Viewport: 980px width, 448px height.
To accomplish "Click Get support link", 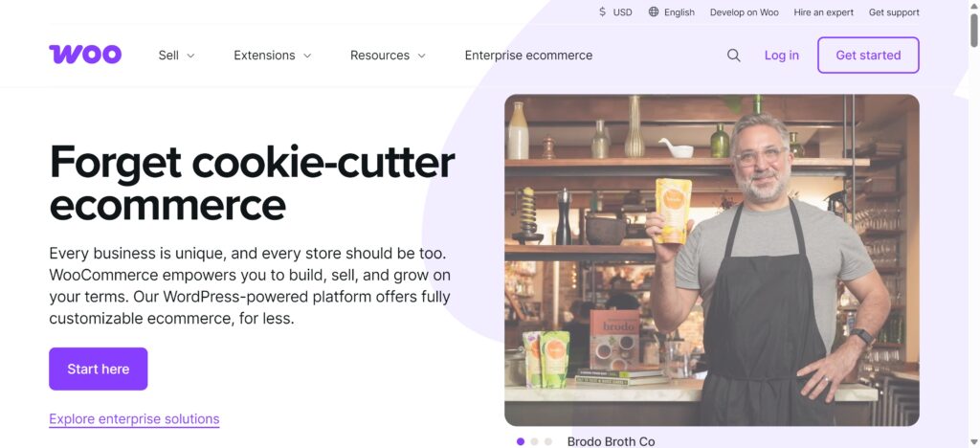I will [894, 11].
